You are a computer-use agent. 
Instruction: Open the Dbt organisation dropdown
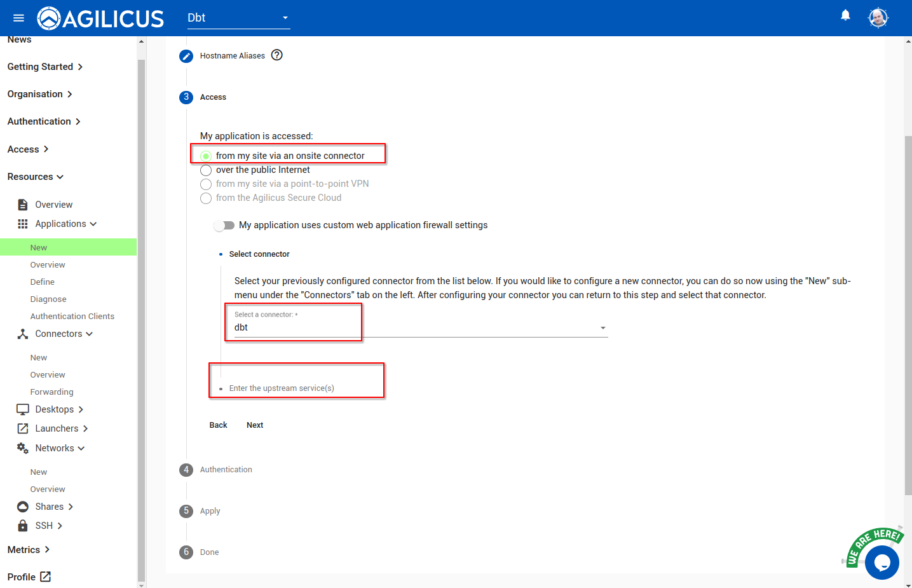click(238, 18)
